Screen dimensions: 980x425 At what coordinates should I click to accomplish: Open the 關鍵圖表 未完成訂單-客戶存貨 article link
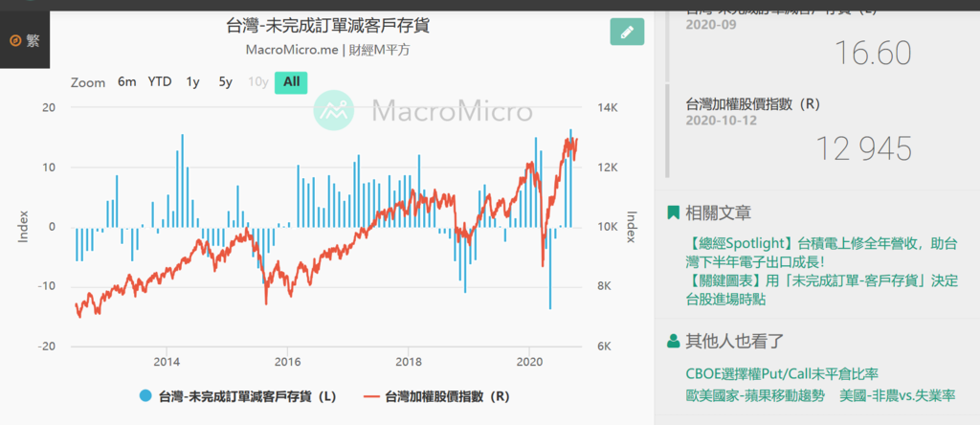[x=821, y=291]
